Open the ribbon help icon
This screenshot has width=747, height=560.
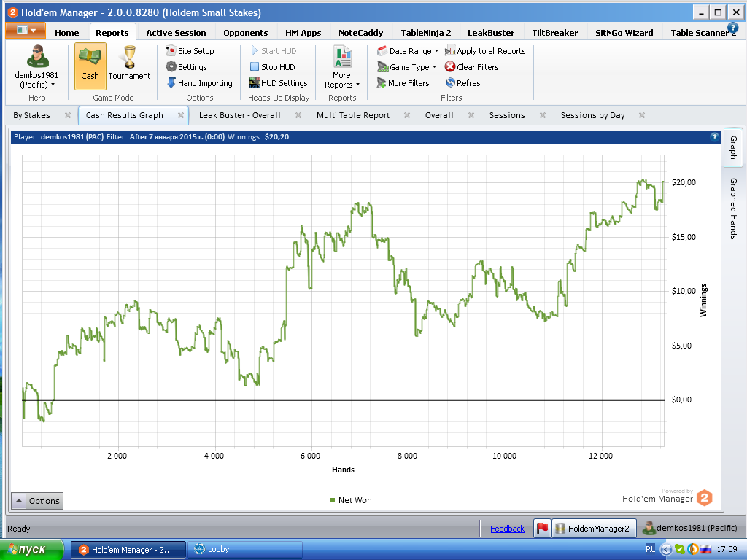pos(732,28)
